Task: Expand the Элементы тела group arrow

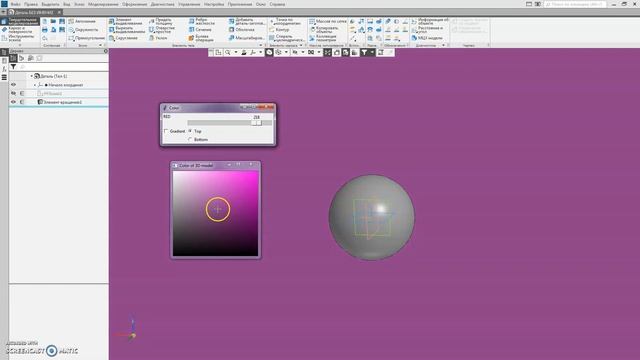Action: 261,45
